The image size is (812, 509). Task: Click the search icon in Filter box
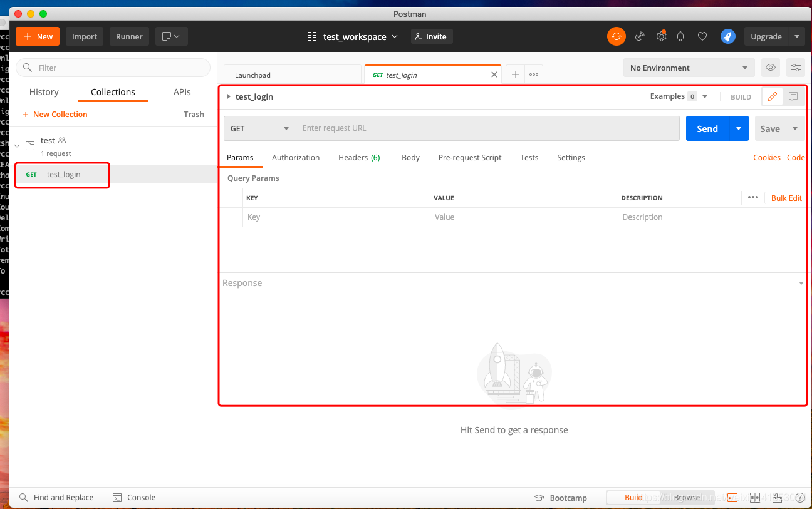tap(28, 68)
